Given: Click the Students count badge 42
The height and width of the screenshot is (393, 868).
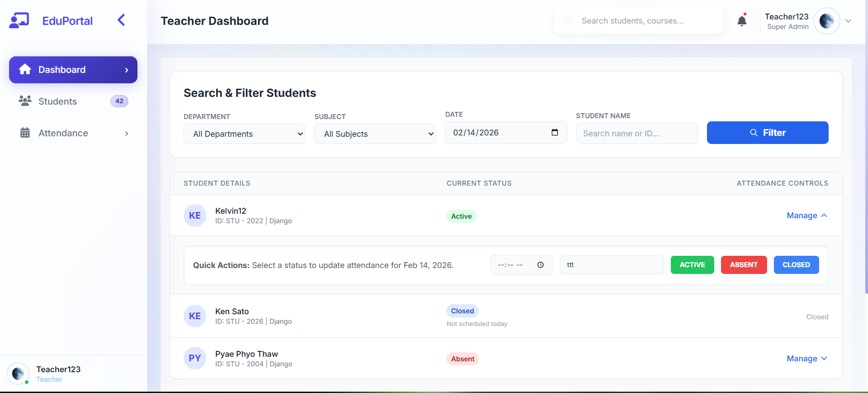Looking at the screenshot, I should 119,101.
